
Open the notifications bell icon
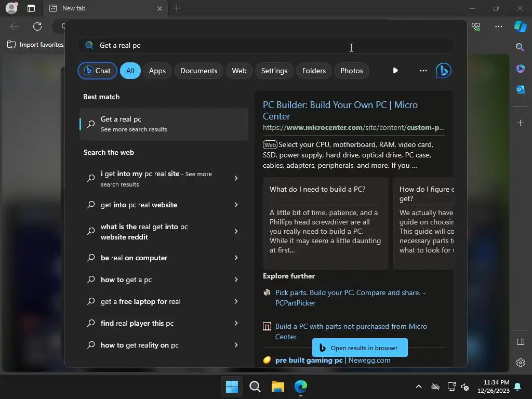(518, 387)
